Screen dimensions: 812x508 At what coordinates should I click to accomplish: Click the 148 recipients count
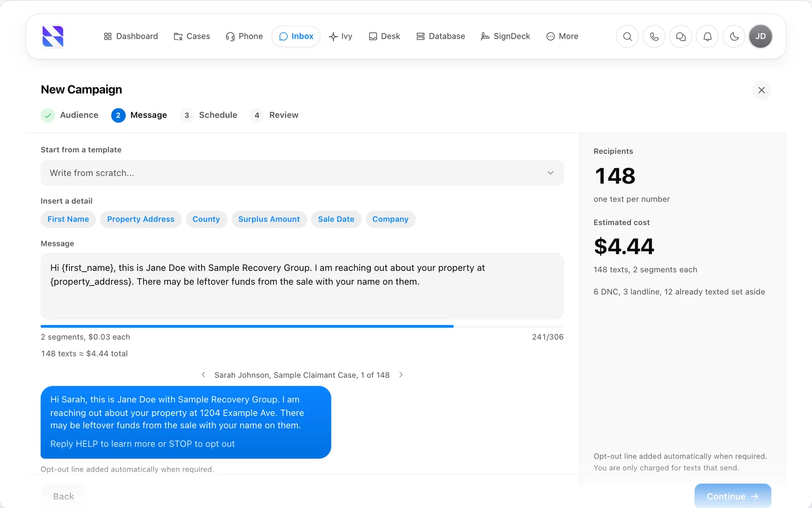point(615,176)
